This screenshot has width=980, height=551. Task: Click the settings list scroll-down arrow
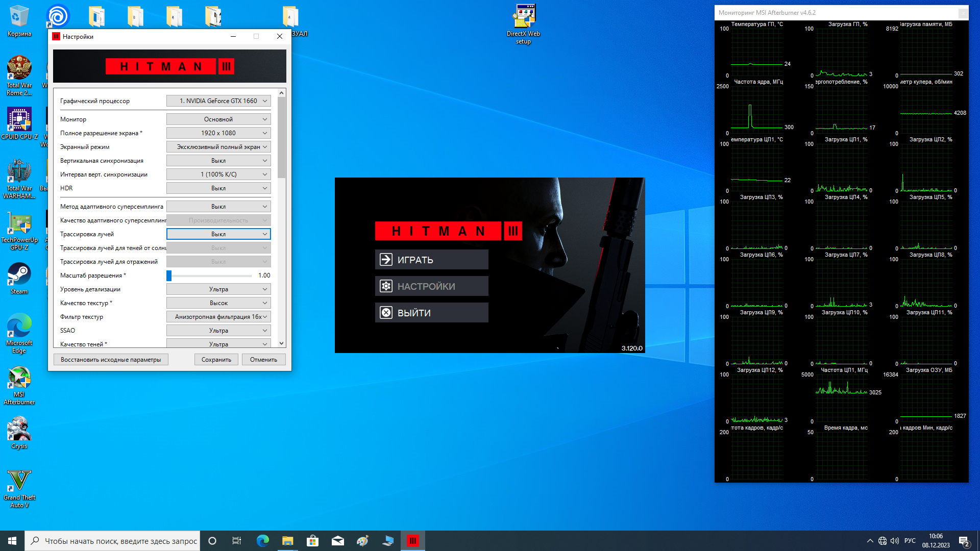281,343
